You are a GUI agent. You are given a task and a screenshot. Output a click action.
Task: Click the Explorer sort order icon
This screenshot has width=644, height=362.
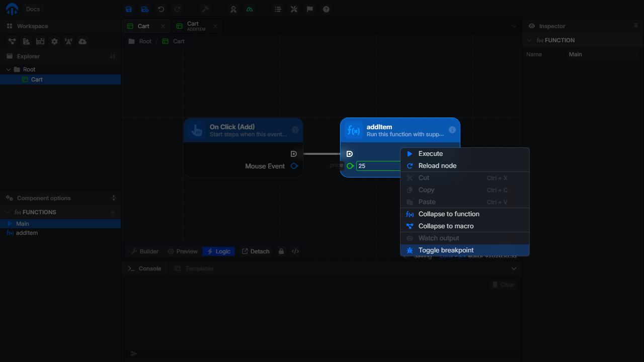[113, 56]
